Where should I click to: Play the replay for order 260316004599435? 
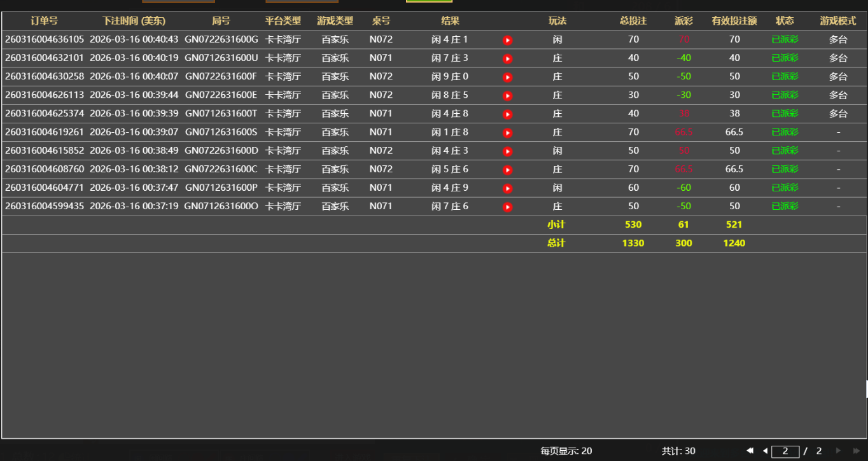(507, 206)
